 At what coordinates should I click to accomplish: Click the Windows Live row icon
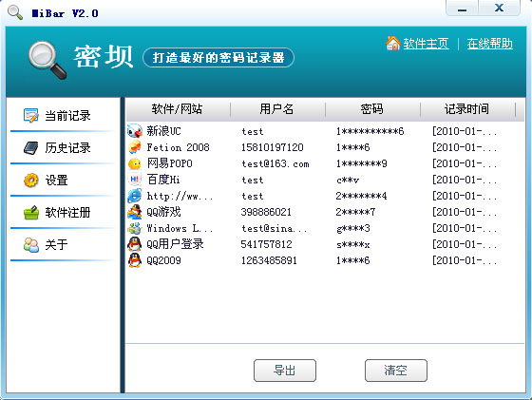135,228
